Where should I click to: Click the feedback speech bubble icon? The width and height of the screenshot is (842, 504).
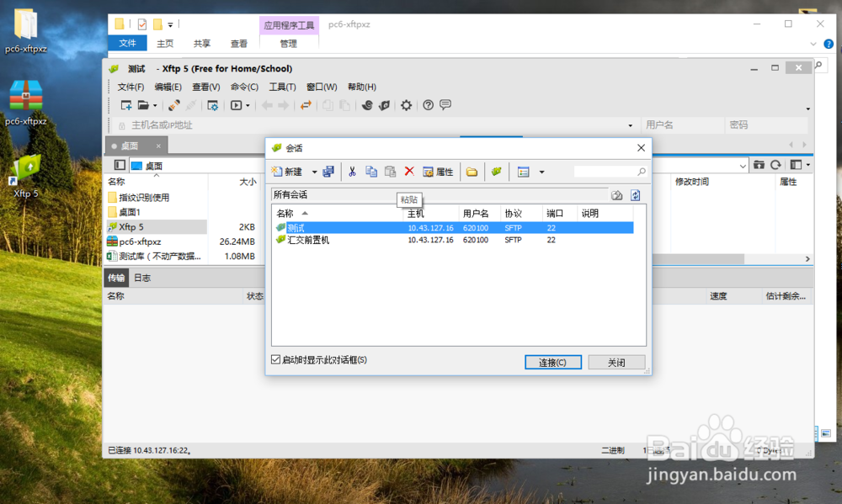click(x=445, y=104)
